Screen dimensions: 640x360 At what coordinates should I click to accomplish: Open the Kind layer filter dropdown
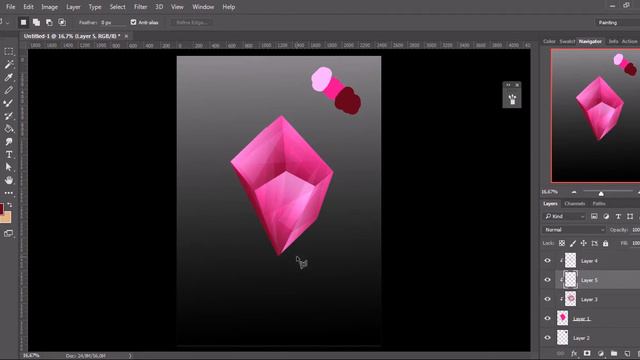[x=565, y=216]
